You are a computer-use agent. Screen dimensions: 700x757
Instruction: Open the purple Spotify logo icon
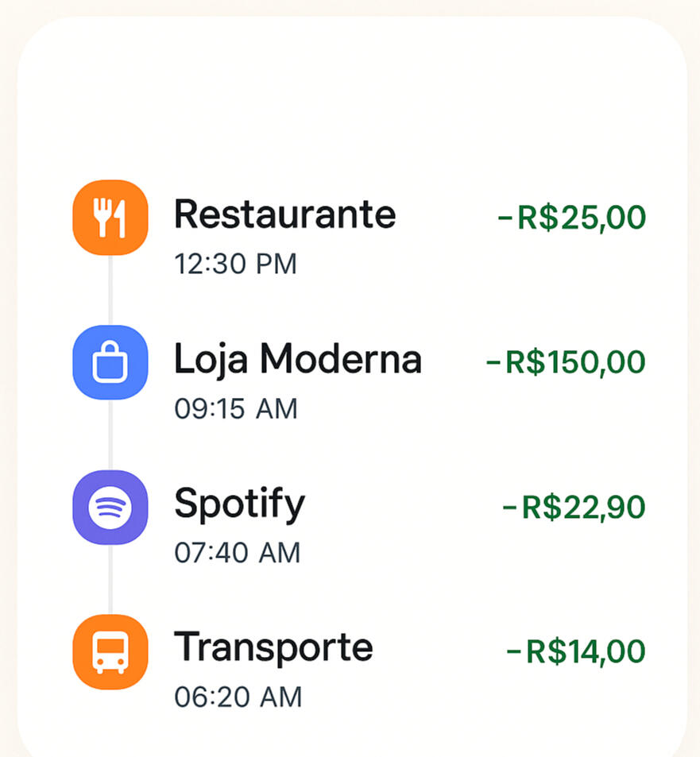110,507
